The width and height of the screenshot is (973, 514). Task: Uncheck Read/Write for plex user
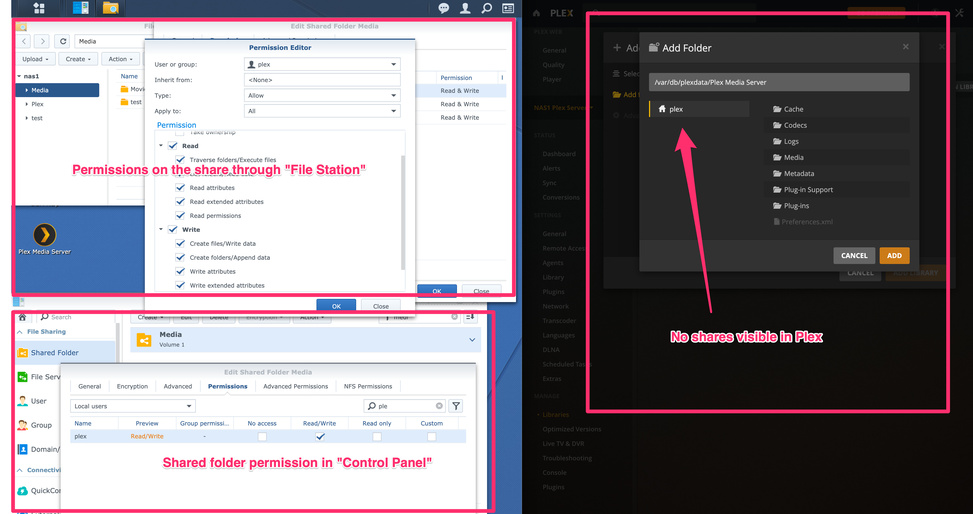point(320,436)
